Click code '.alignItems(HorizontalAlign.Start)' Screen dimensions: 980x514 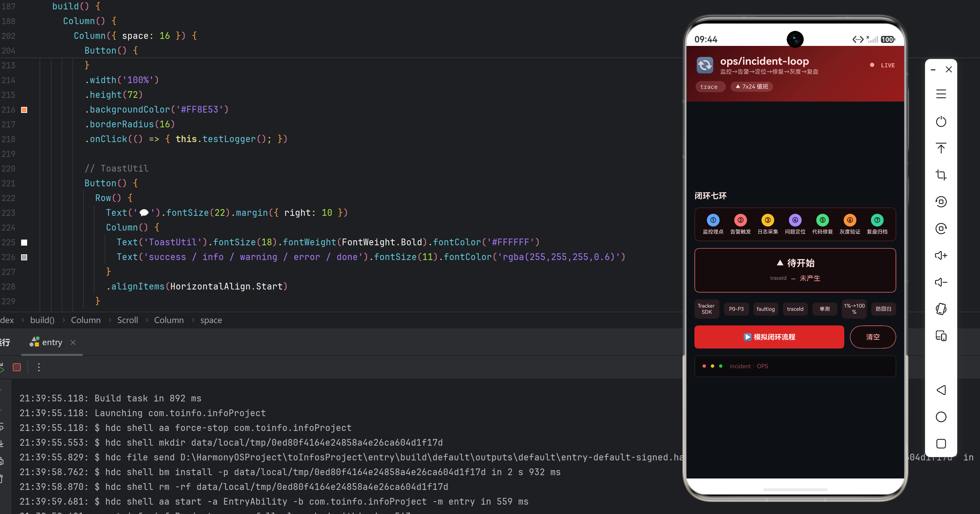pos(197,286)
